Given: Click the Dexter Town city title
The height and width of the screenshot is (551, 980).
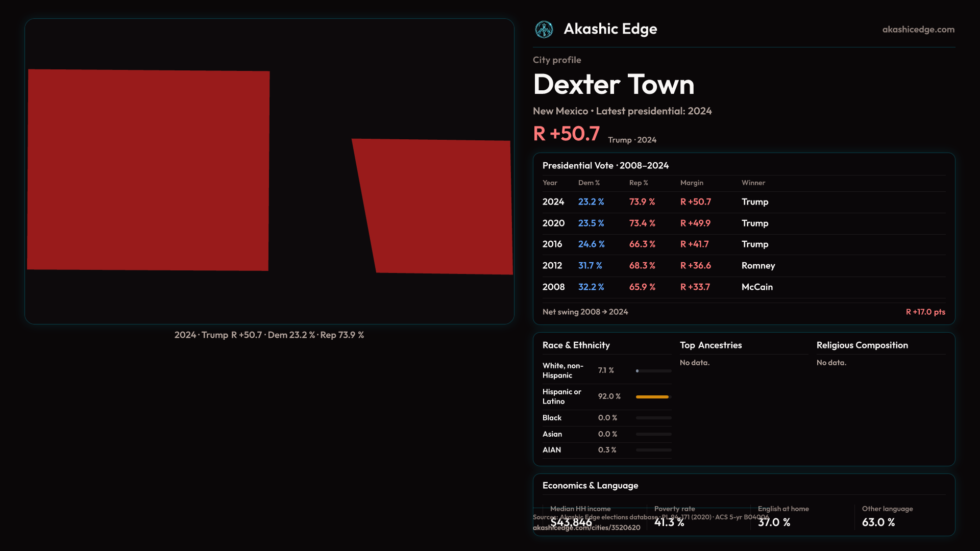Looking at the screenshot, I should (x=614, y=85).
